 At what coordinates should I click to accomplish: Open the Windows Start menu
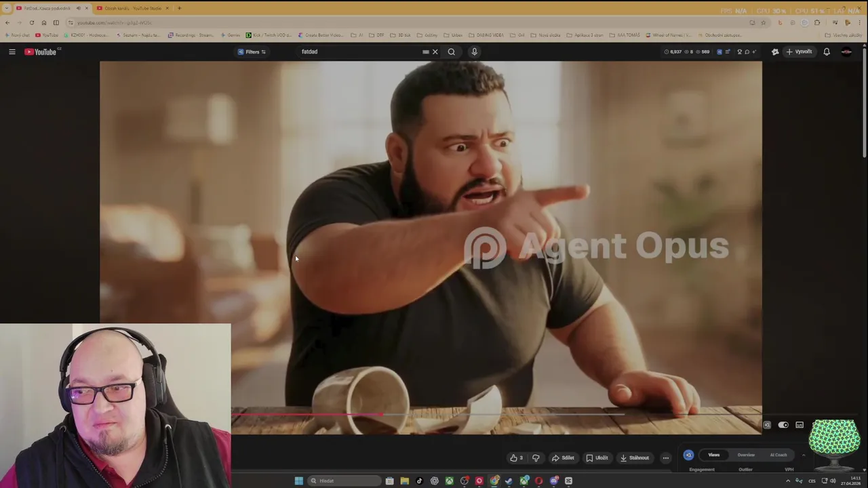click(x=298, y=481)
